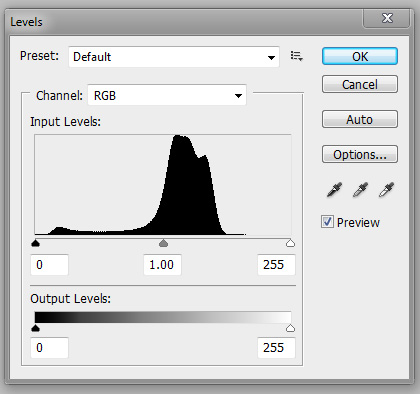Expand the Channel dropdown set to RGB
This screenshot has height=394, width=420.
coord(167,95)
